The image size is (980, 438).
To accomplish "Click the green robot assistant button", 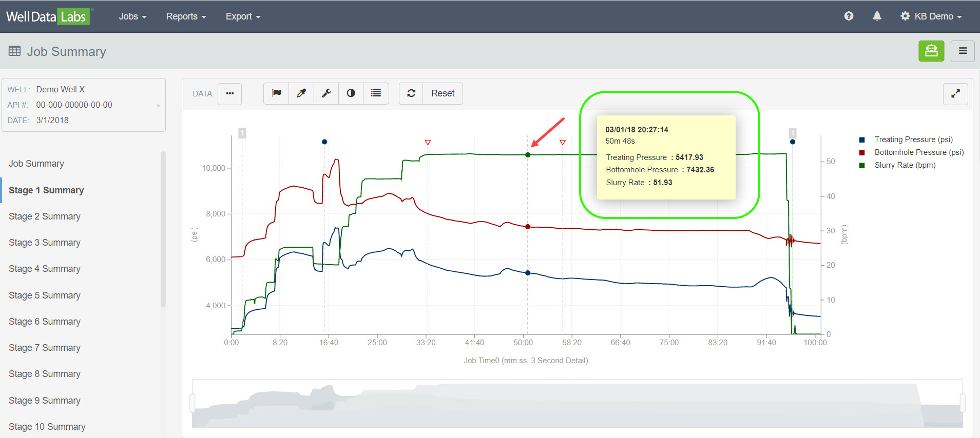I will click(x=931, y=51).
